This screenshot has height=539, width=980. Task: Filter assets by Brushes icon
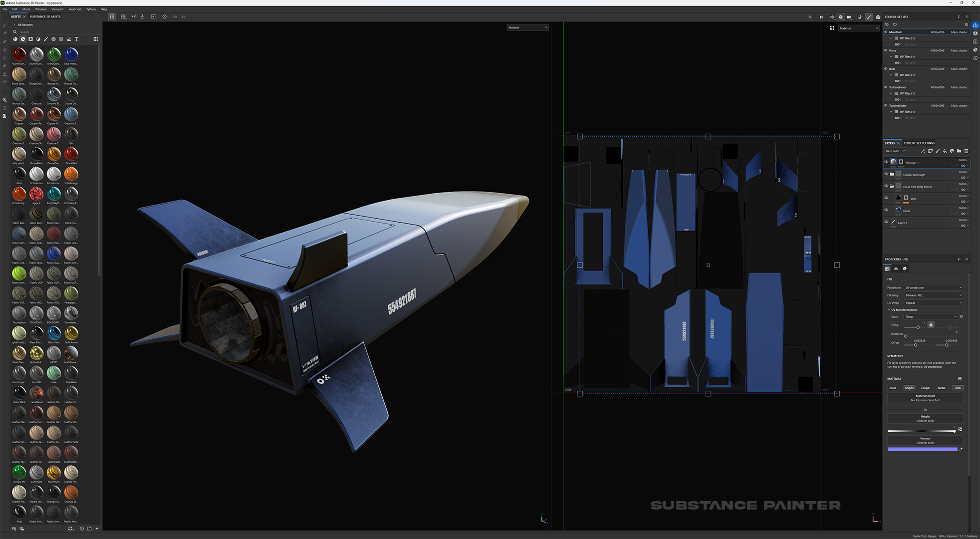(x=46, y=39)
